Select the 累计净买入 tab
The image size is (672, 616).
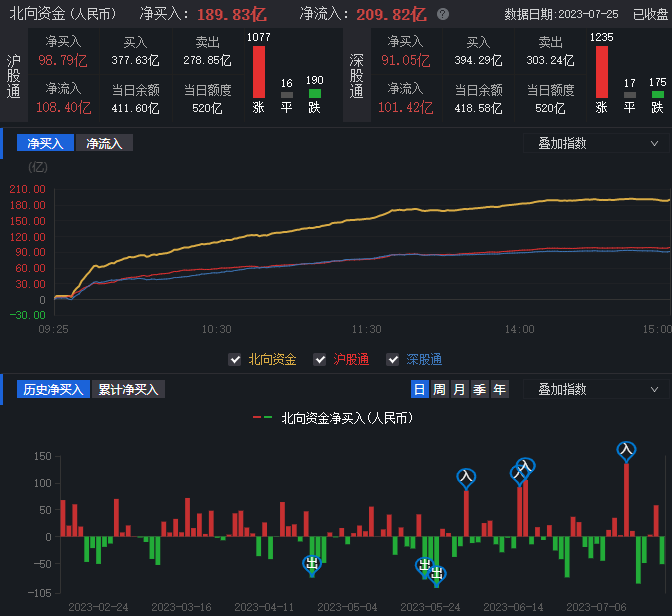click(129, 389)
